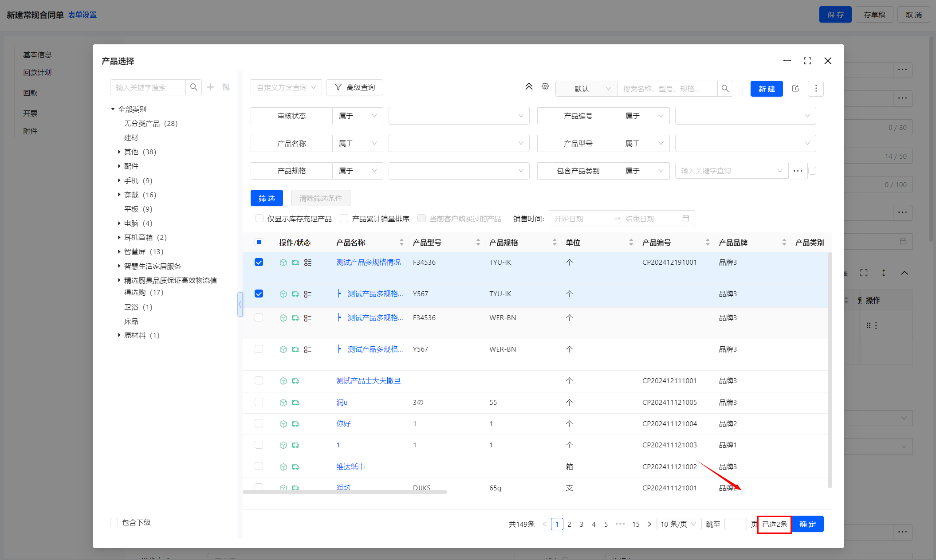Open 回款计划 section in sidebar
This screenshot has width=936, height=560.
(38, 72)
